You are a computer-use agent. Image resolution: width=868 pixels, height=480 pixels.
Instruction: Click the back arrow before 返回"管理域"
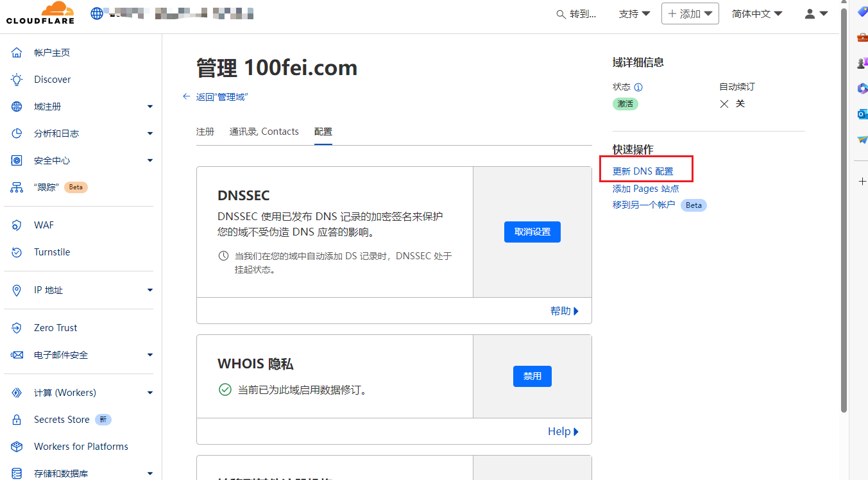[187, 96]
